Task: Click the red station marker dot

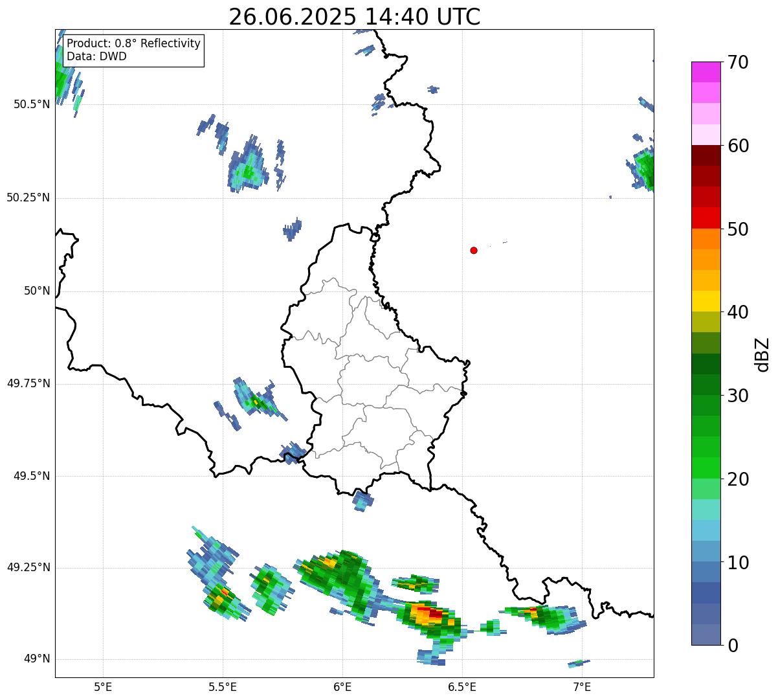Action: point(474,250)
